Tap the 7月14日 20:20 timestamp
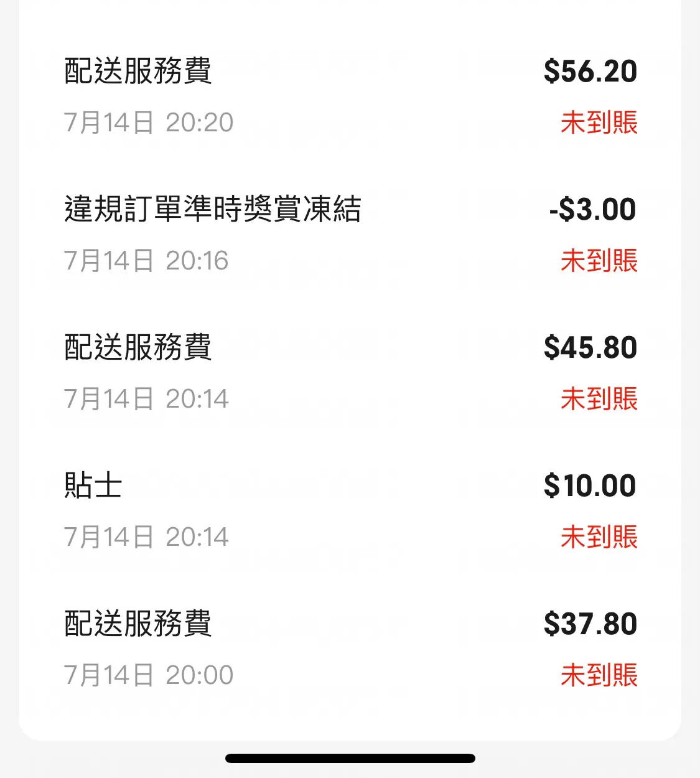Screen dimensions: 700x778 [149, 123]
